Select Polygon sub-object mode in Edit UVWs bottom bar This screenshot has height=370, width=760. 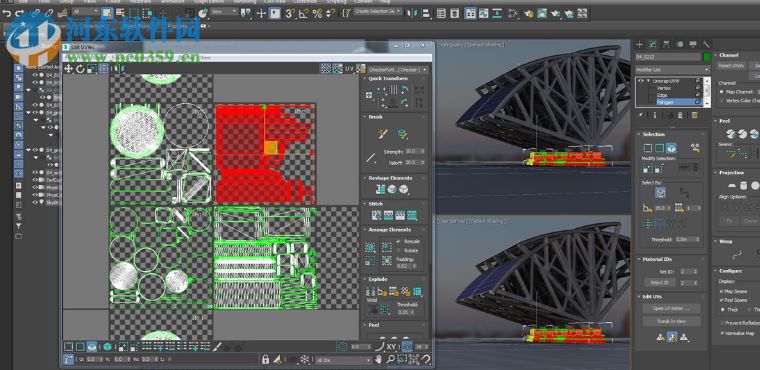coord(92,346)
